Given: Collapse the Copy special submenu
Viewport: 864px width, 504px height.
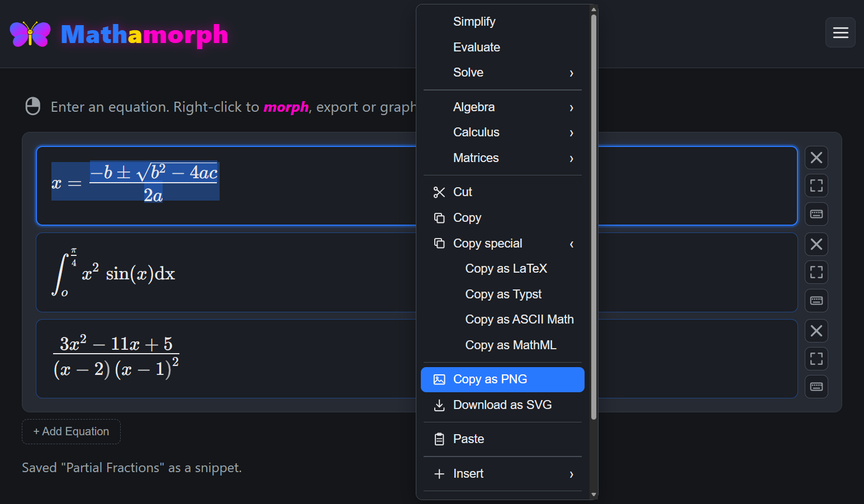Looking at the screenshot, I should pos(502,244).
